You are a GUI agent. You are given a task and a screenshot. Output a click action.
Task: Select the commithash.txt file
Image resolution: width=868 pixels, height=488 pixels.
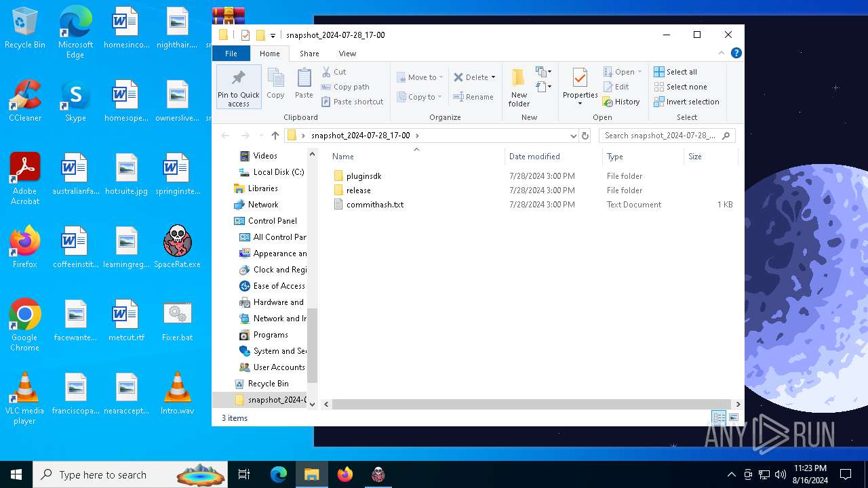point(374,205)
